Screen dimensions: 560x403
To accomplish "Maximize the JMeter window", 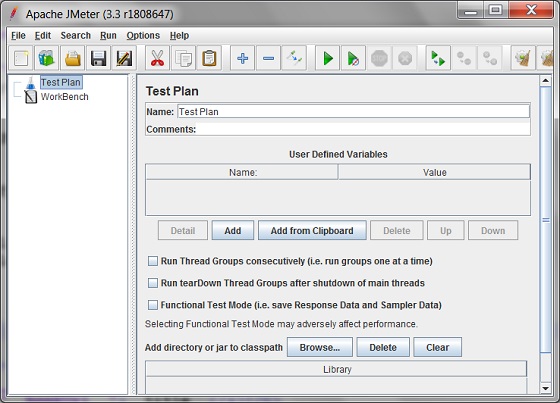I will click(495, 10).
